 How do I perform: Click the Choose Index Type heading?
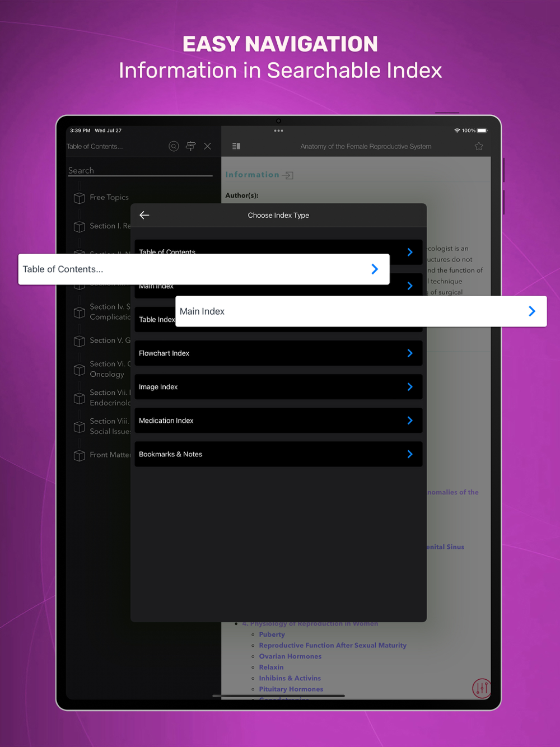click(278, 215)
